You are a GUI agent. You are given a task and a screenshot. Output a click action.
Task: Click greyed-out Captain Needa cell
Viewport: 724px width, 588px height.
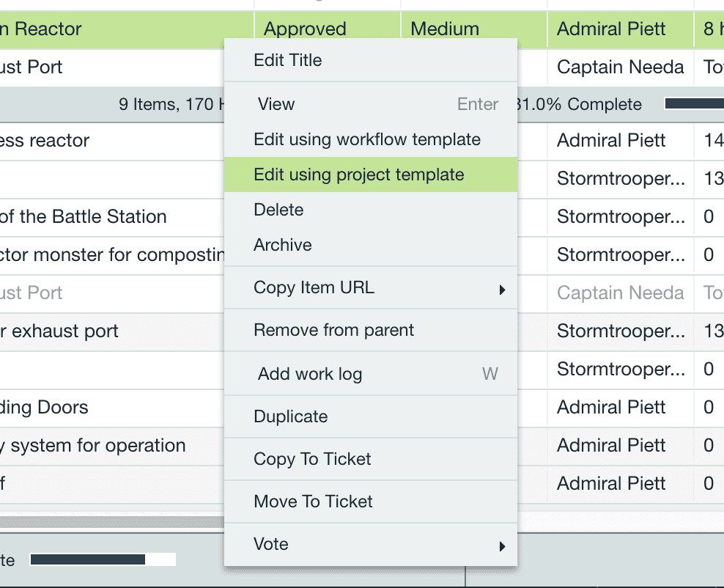click(620, 293)
